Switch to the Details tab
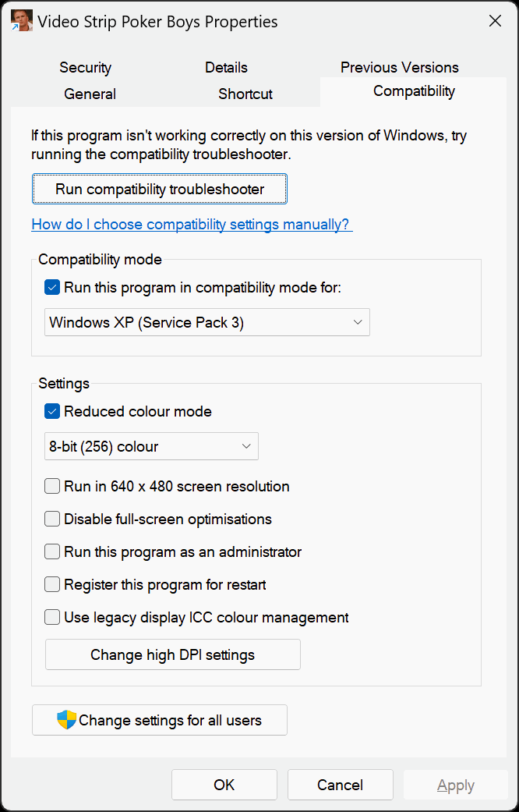 pyautogui.click(x=226, y=67)
